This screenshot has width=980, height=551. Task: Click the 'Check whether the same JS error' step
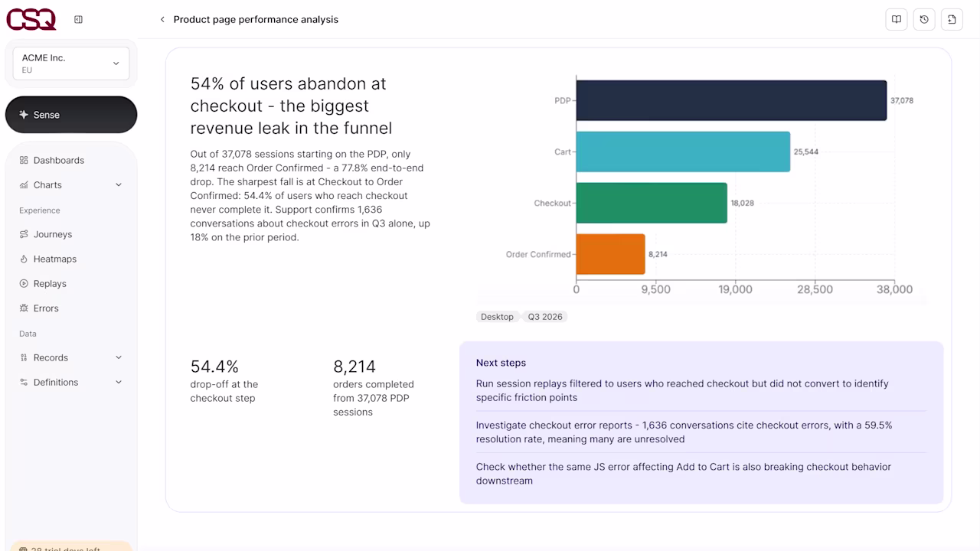coord(684,474)
